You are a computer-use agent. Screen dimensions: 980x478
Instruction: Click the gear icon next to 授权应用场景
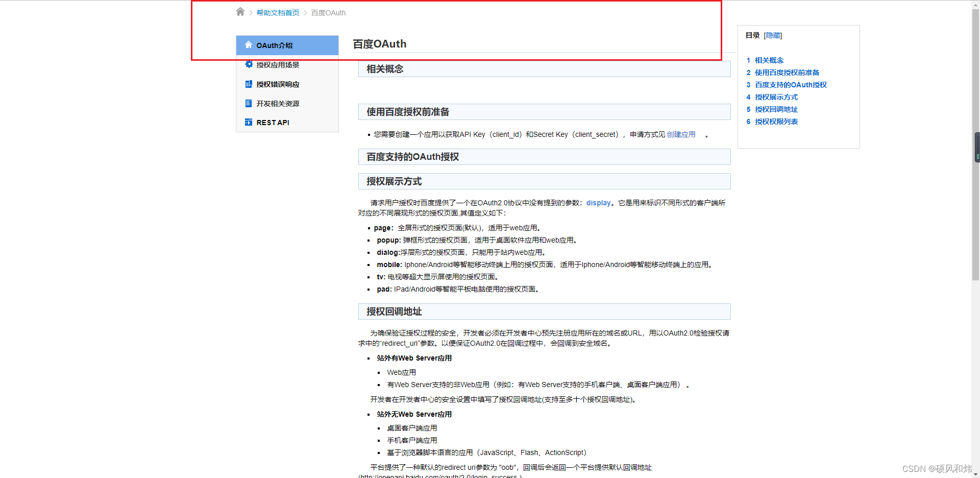[249, 64]
